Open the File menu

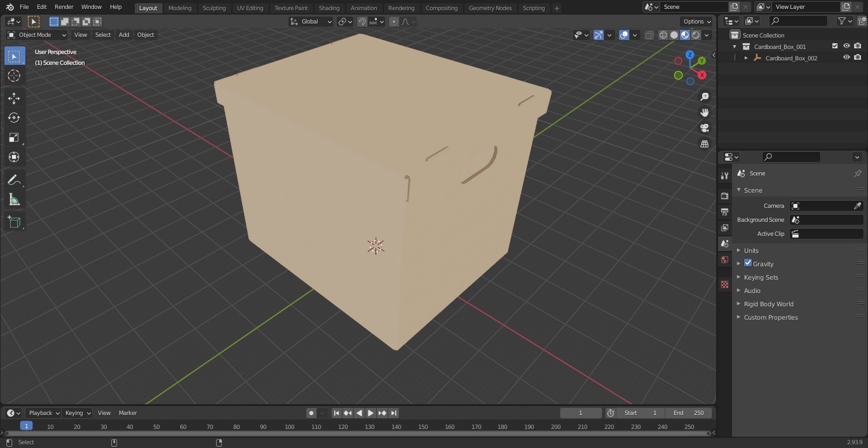pyautogui.click(x=24, y=7)
